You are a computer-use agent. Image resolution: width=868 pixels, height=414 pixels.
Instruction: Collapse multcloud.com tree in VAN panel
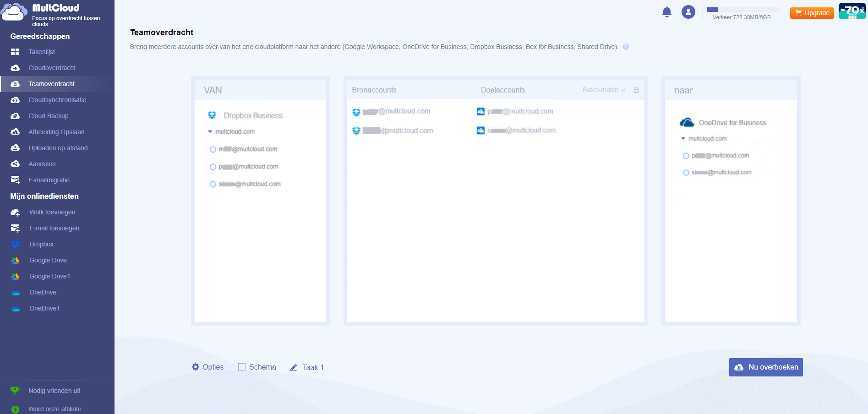[210, 131]
